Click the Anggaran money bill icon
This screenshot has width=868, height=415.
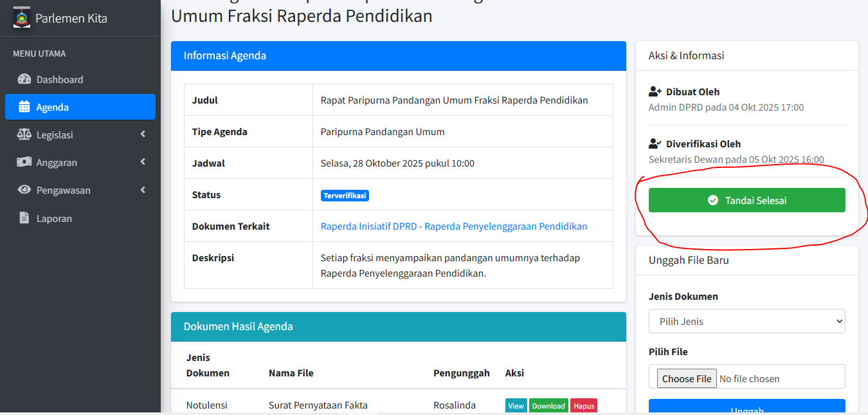[24, 163]
